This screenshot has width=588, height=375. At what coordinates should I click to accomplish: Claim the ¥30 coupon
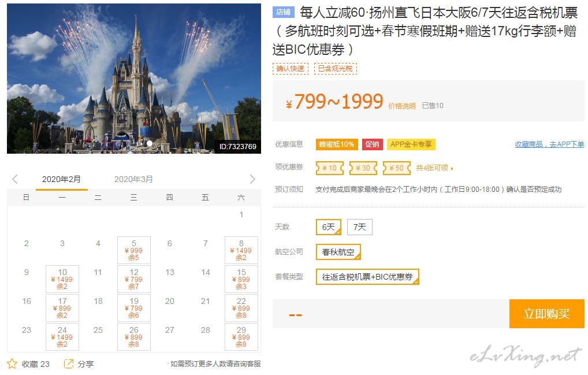click(363, 168)
